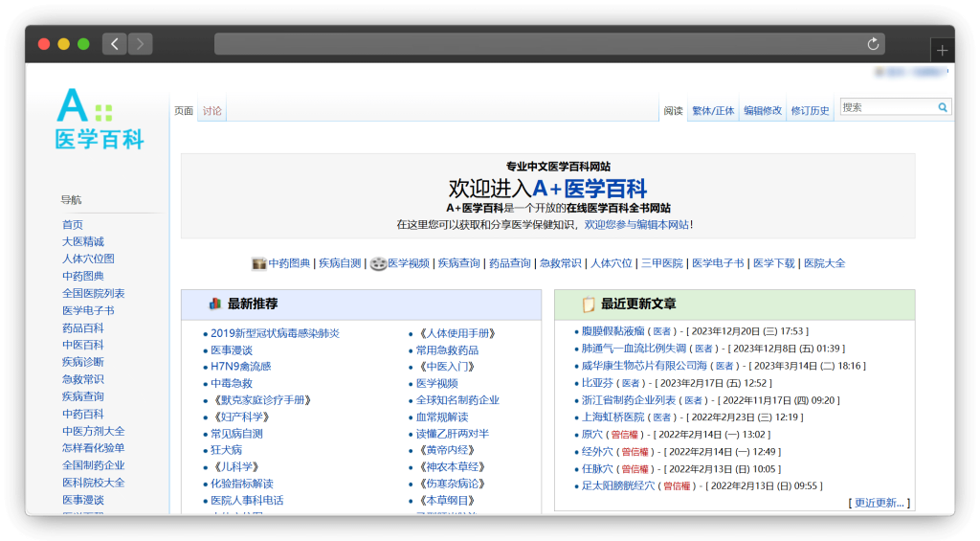Viewport: 980px width, 541px height.
Task: Open 三甲医院 in the top link row
Action: [x=662, y=263]
